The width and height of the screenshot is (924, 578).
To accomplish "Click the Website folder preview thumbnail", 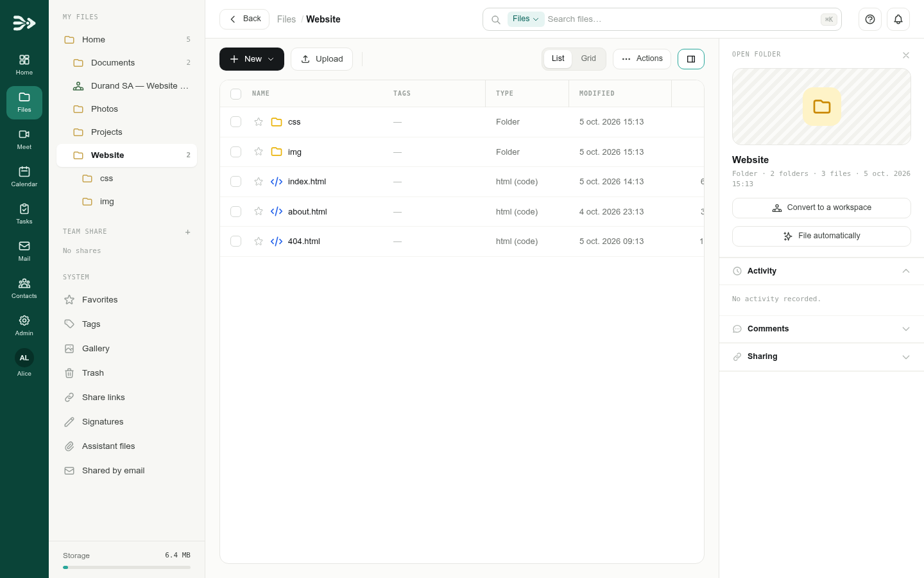I will (x=821, y=107).
